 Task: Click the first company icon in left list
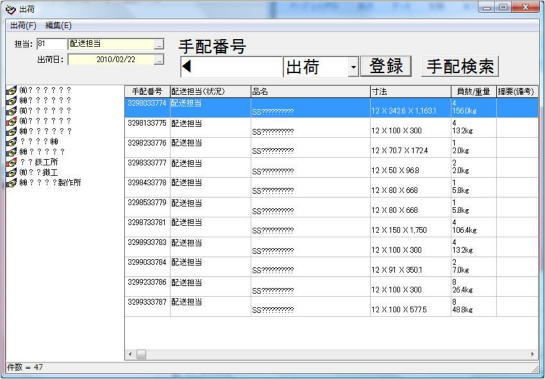point(11,90)
